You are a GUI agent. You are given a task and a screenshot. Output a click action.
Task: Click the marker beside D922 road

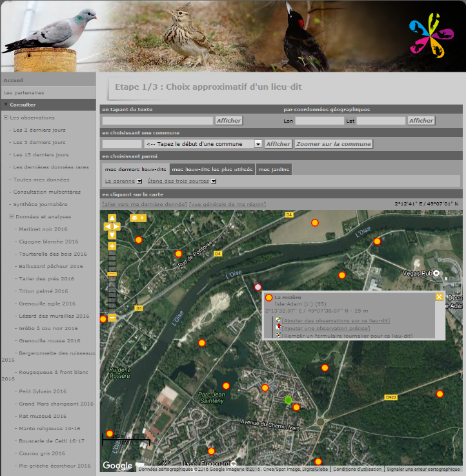[x=440, y=394]
